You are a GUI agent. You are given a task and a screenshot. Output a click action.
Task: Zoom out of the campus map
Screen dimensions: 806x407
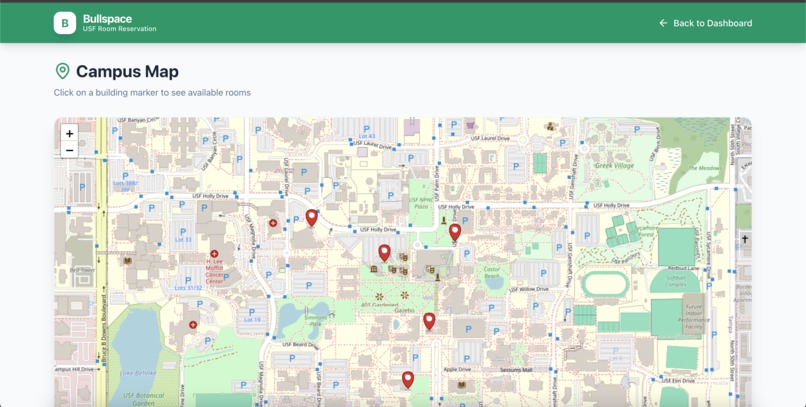(x=69, y=150)
